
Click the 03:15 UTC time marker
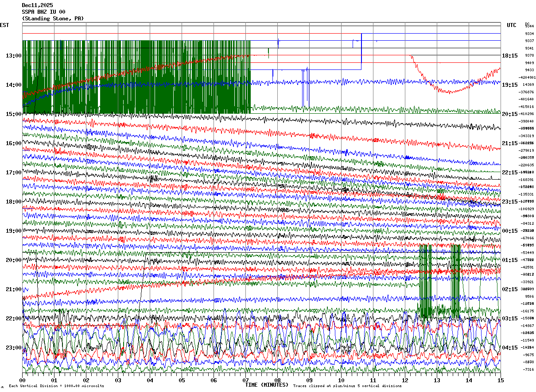(x=510, y=319)
